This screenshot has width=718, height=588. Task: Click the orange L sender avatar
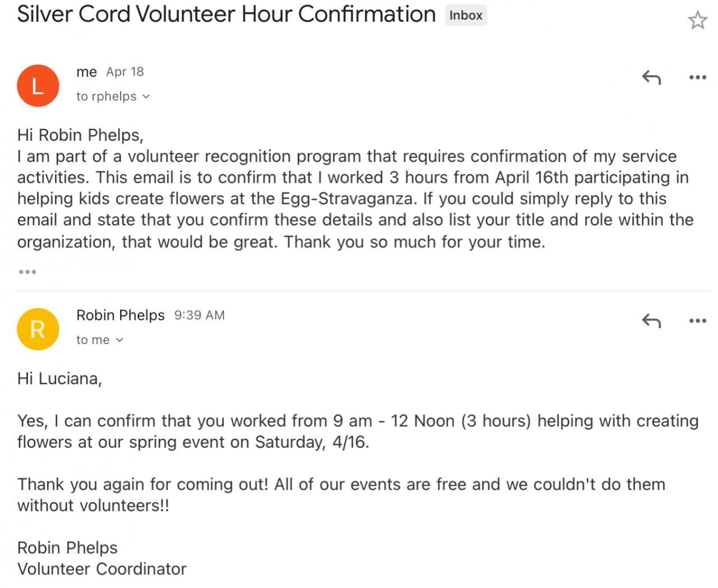[x=38, y=86]
